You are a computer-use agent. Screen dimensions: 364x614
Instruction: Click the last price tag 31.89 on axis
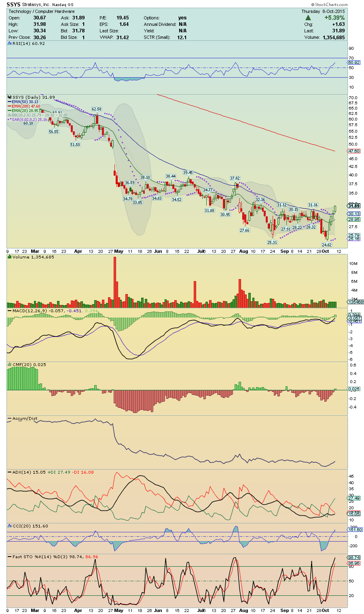(x=354, y=206)
